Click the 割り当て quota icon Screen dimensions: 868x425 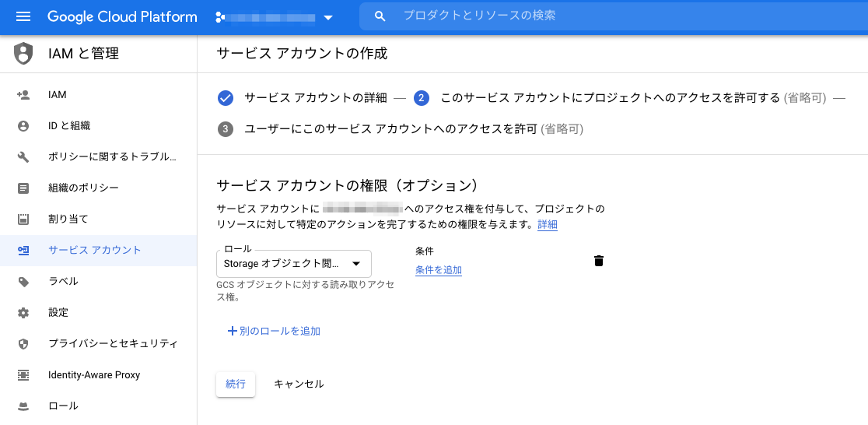pyautogui.click(x=23, y=219)
